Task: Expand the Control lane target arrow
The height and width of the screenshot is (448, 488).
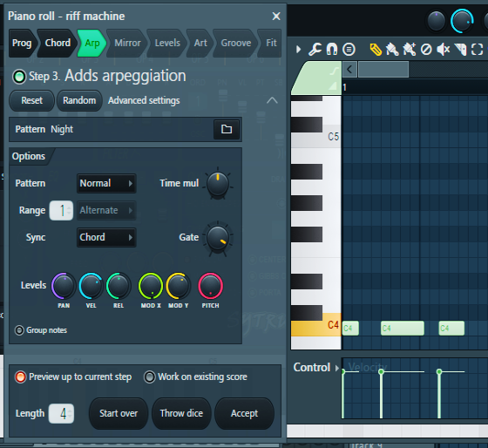Action: pos(336,368)
